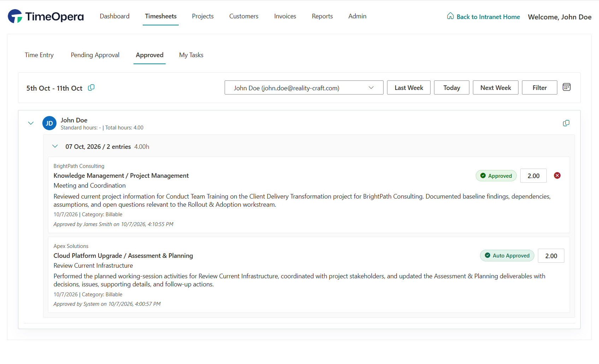The height and width of the screenshot is (364, 599).
Task: Switch to the My Tasks tab
Action: pyautogui.click(x=191, y=55)
